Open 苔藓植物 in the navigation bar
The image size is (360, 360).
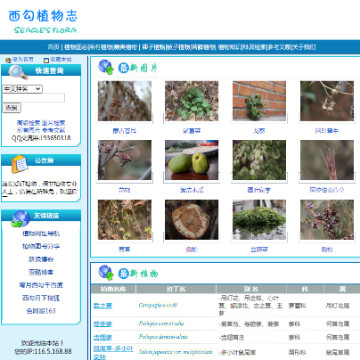coord(204,47)
